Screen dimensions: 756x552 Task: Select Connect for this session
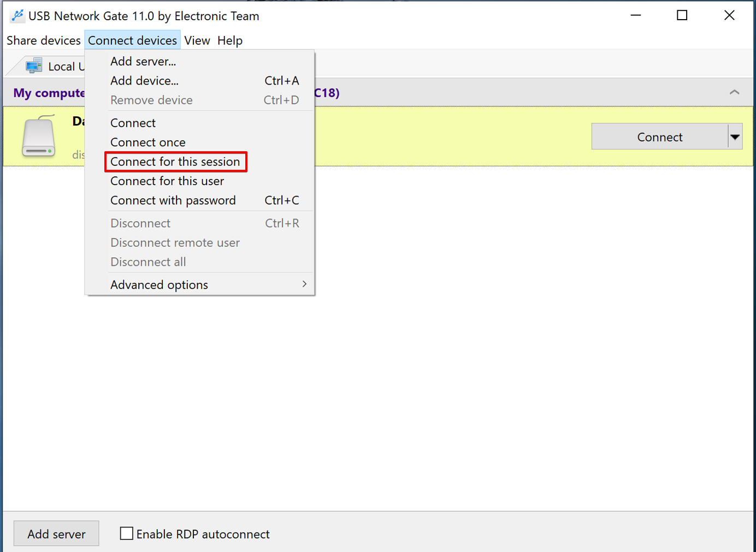175,162
